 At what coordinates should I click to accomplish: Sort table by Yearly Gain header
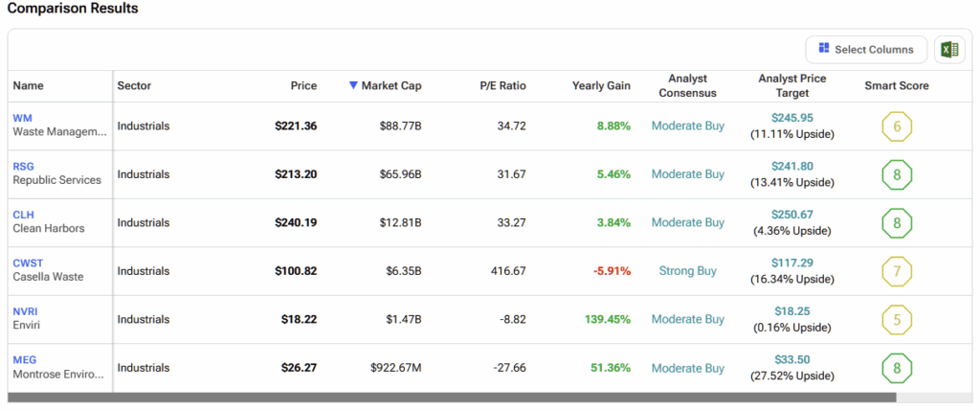tap(601, 86)
